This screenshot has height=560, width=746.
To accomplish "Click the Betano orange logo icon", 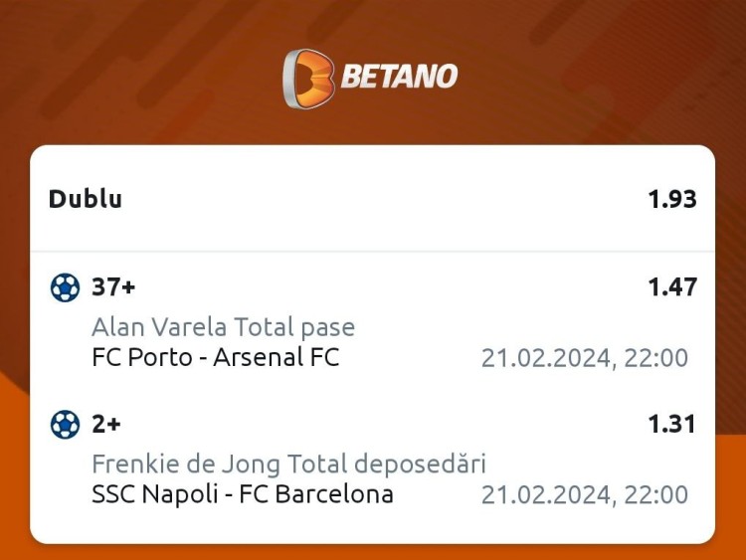I will click(308, 79).
